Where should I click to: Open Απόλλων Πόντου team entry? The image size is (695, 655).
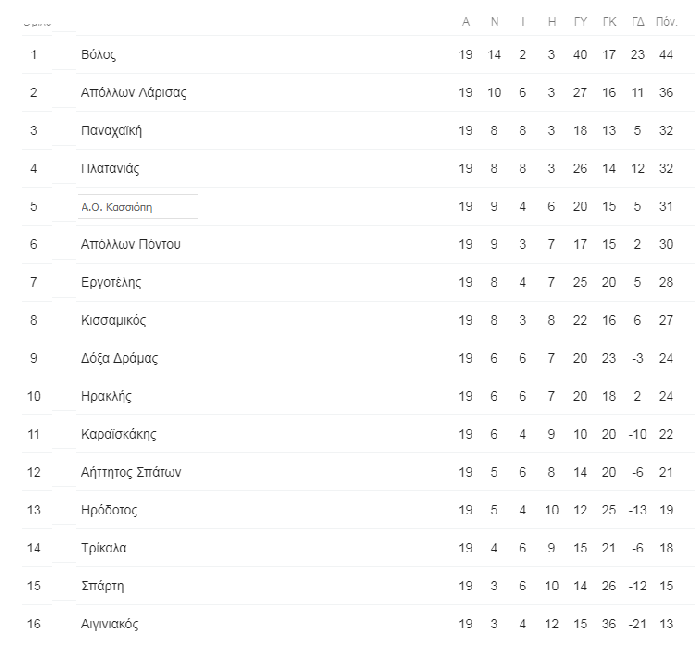coord(131,244)
